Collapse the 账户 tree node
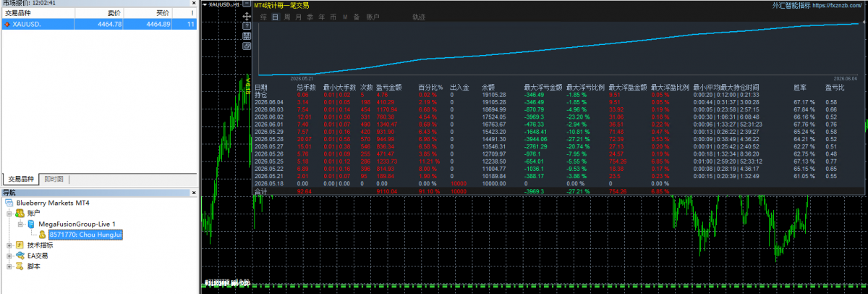Image resolution: width=868 pixels, height=294 pixels. [x=9, y=214]
